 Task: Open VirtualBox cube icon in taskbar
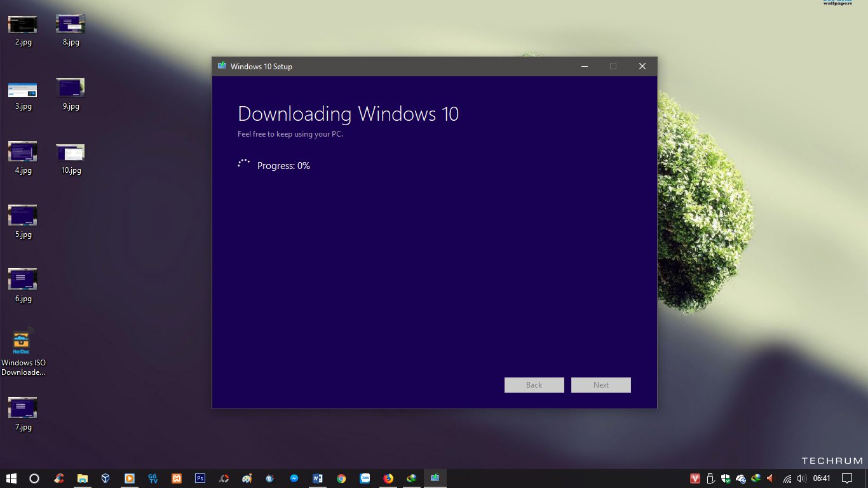(x=105, y=478)
